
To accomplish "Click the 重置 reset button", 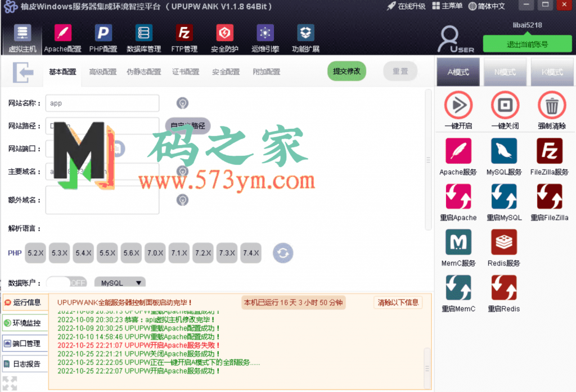I will (x=400, y=71).
